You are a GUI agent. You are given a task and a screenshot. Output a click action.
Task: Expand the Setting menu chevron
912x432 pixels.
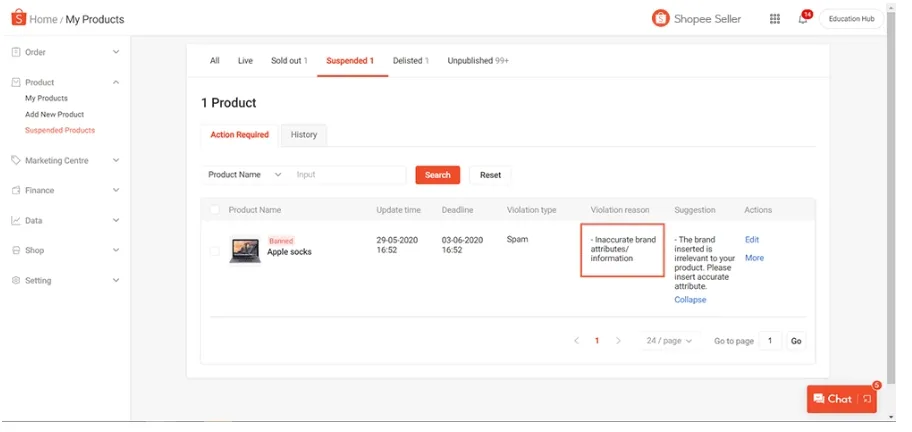[x=116, y=280]
